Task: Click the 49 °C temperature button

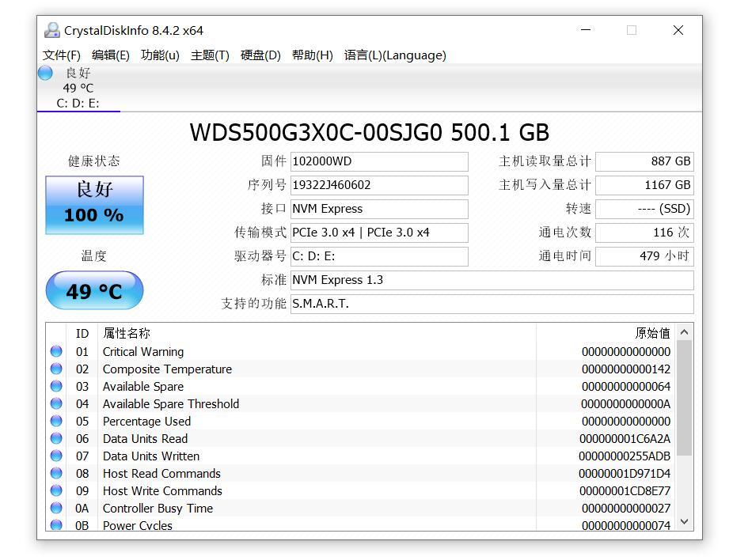Action: (x=94, y=290)
